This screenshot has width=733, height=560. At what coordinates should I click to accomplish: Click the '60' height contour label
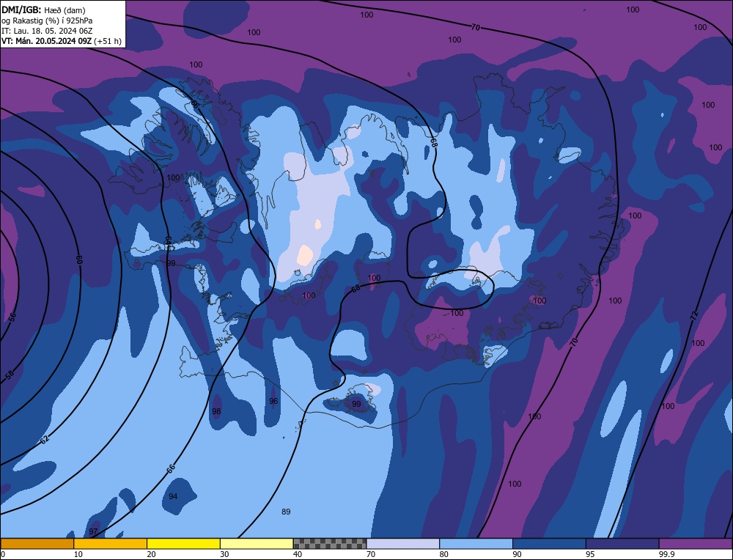click(79, 259)
